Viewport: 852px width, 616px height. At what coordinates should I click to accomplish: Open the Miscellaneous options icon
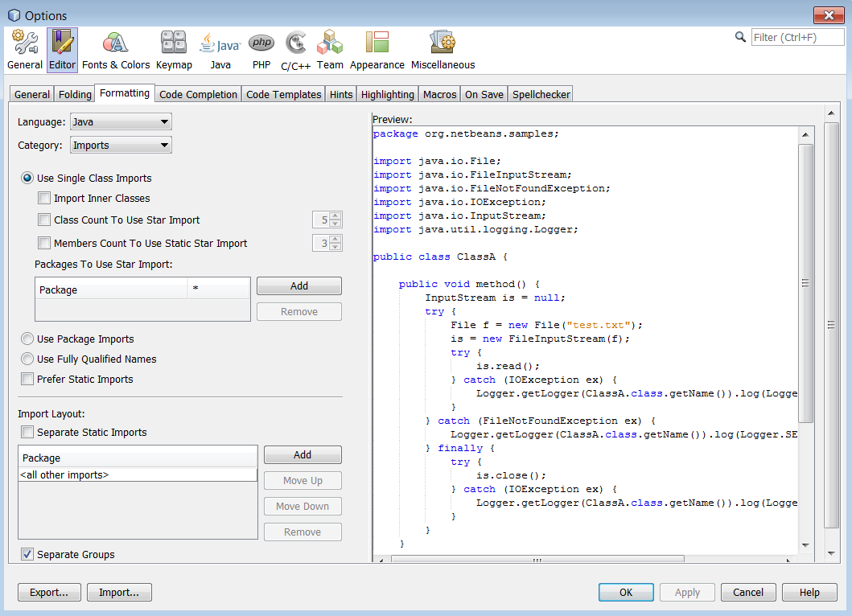click(442, 50)
